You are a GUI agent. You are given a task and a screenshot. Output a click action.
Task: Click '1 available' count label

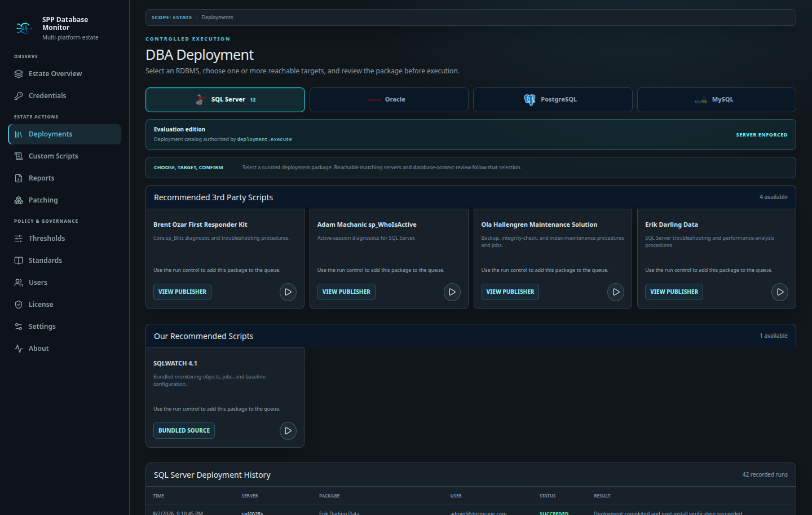774,336
